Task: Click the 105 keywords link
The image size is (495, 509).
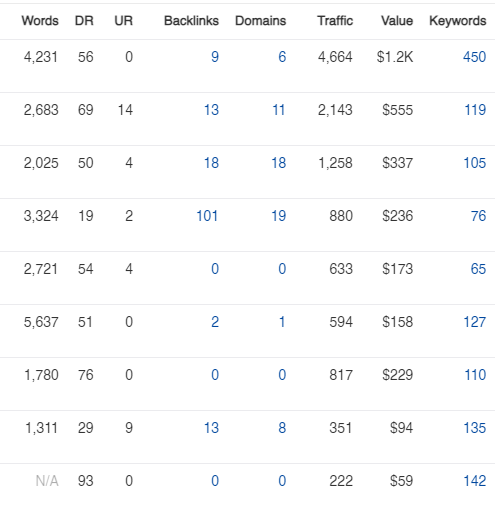Action: 475,163
